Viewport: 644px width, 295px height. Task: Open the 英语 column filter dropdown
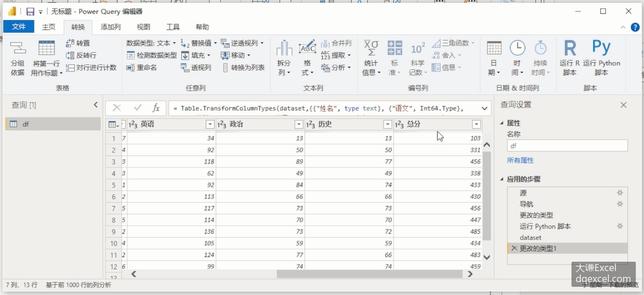[210, 124]
